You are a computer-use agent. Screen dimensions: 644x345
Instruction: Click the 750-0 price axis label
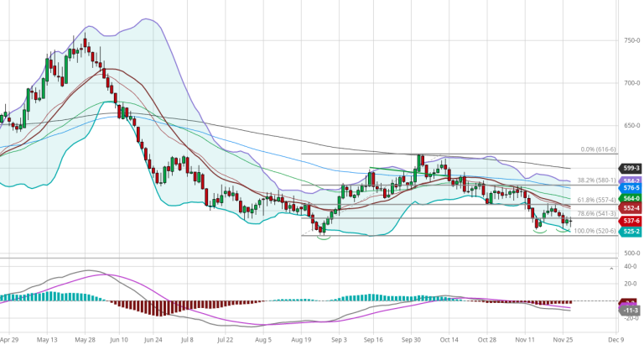tap(631, 40)
